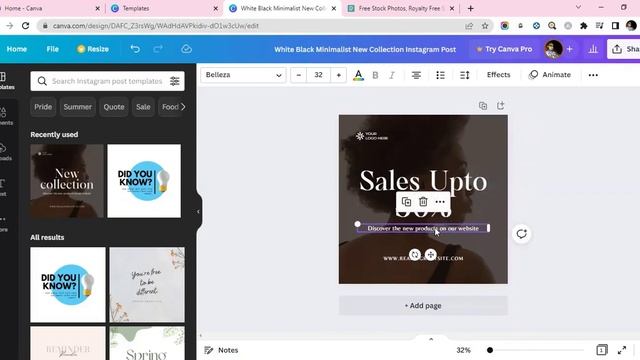The height and width of the screenshot is (360, 640).
Task: Click the Add page button
Action: tap(423, 306)
